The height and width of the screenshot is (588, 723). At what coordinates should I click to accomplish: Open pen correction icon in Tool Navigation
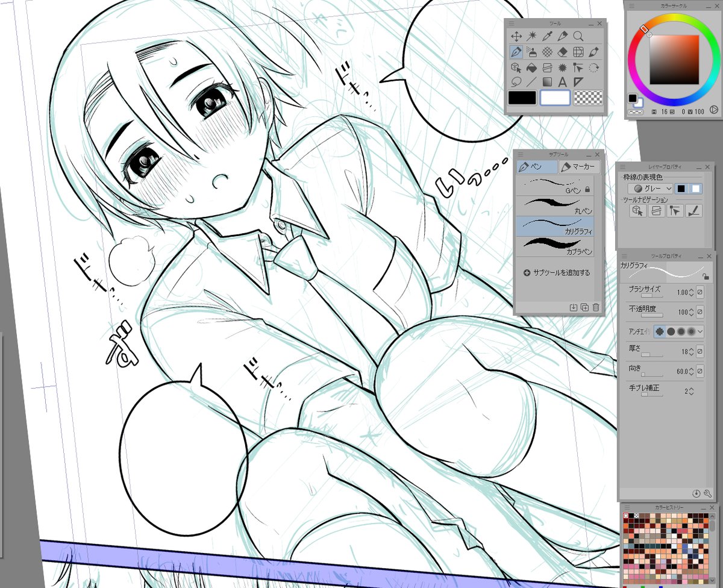click(694, 210)
